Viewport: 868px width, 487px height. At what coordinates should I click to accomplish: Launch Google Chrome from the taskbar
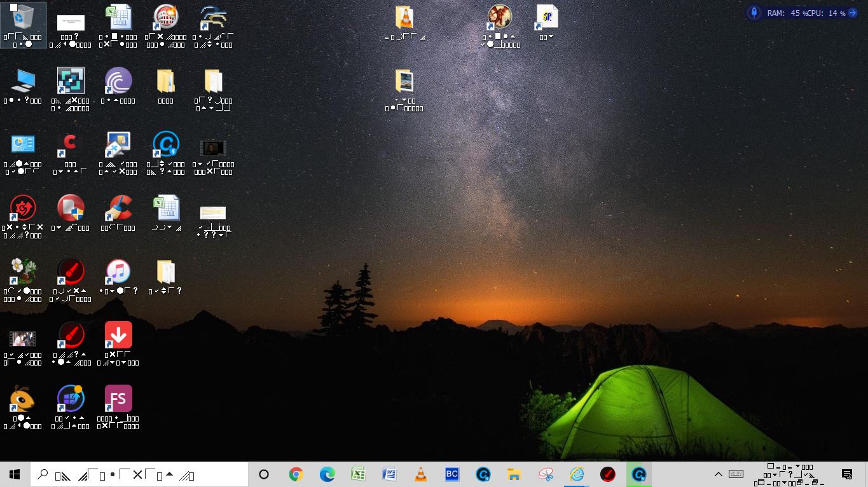[296, 474]
